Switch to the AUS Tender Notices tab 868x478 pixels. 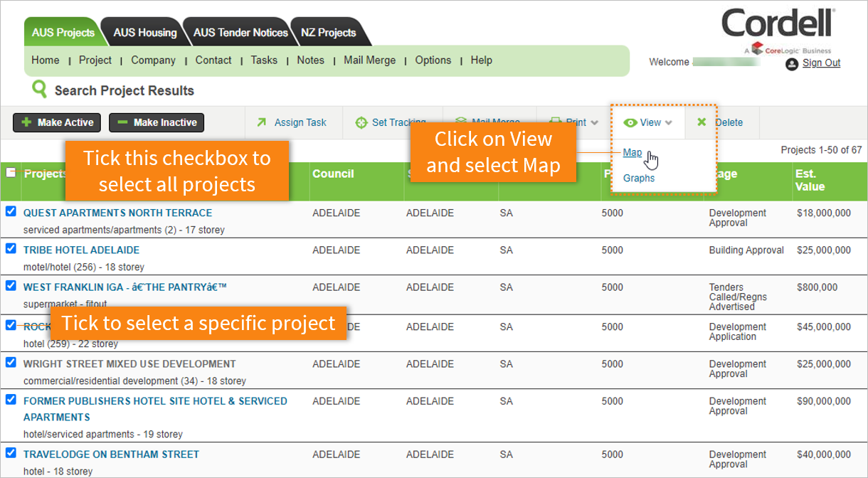(x=240, y=32)
